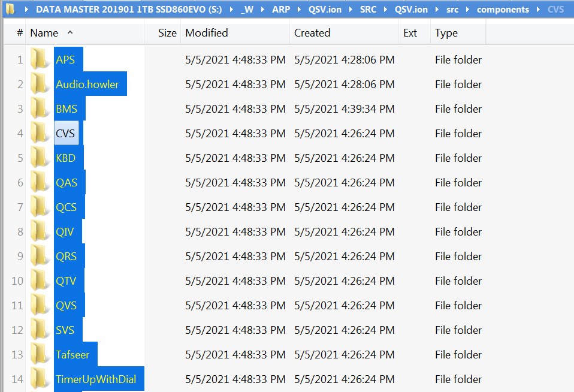Select the KBD folder name
The width and height of the screenshot is (574, 392).
[65, 158]
